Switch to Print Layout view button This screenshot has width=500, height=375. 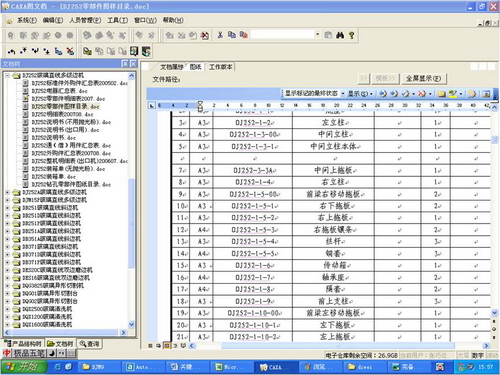(166, 346)
